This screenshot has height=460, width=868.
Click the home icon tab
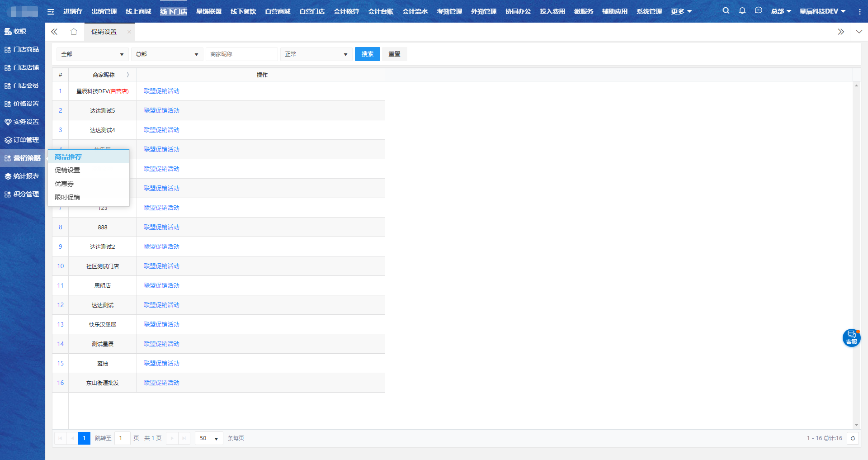tap(74, 32)
